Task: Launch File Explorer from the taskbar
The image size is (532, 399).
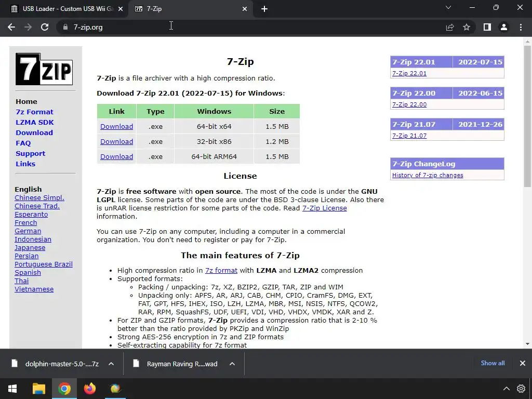Action: point(38,389)
